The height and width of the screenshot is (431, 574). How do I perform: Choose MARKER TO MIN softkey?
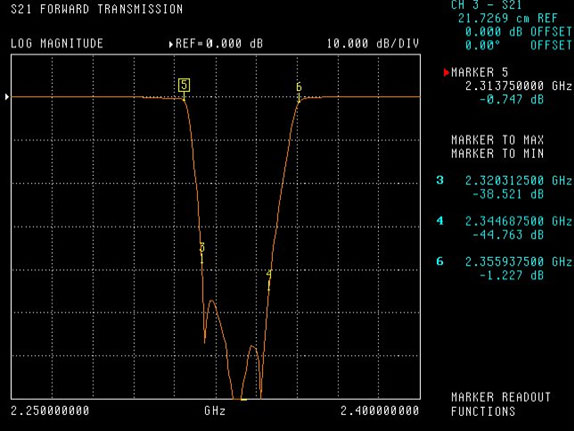tap(497, 153)
